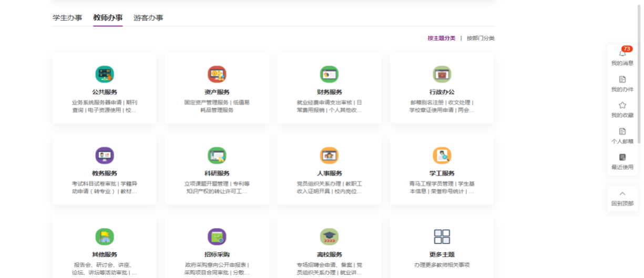Image resolution: width=644 pixels, height=278 pixels.
Task: Open the 教务服务 category icon
Action: pos(104,156)
